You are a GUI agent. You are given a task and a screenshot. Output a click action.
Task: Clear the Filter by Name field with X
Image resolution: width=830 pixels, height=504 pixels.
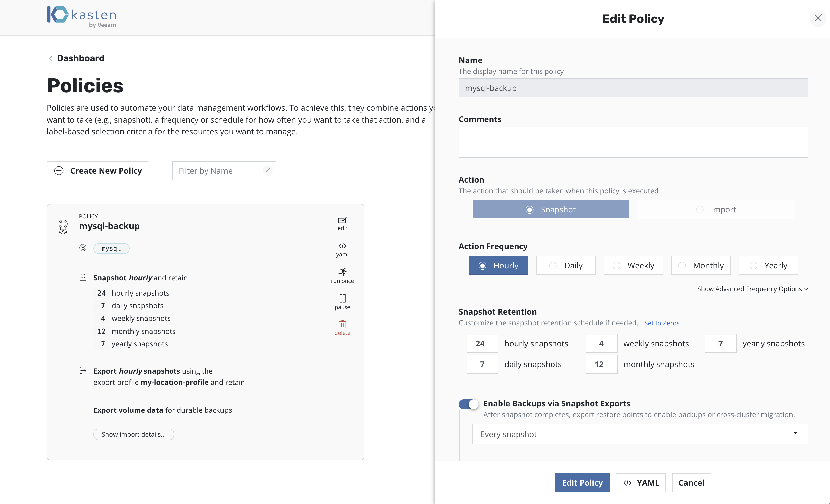[x=268, y=170]
